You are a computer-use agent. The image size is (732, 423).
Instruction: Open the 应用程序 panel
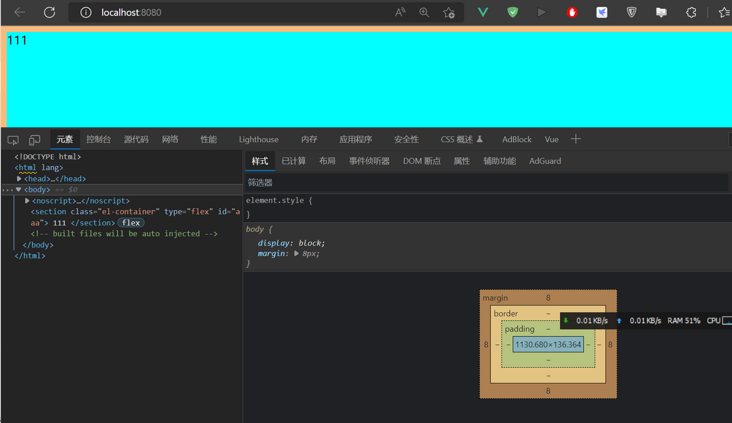click(355, 139)
